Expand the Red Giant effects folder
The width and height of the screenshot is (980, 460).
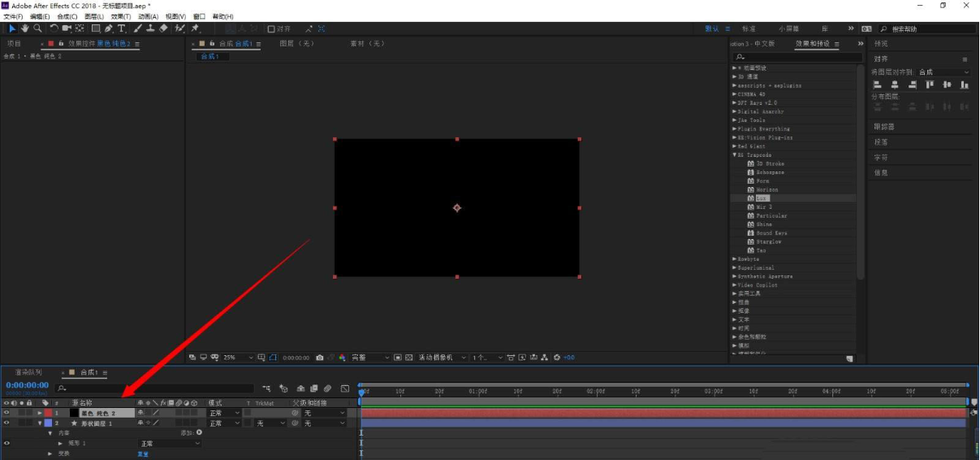point(735,146)
